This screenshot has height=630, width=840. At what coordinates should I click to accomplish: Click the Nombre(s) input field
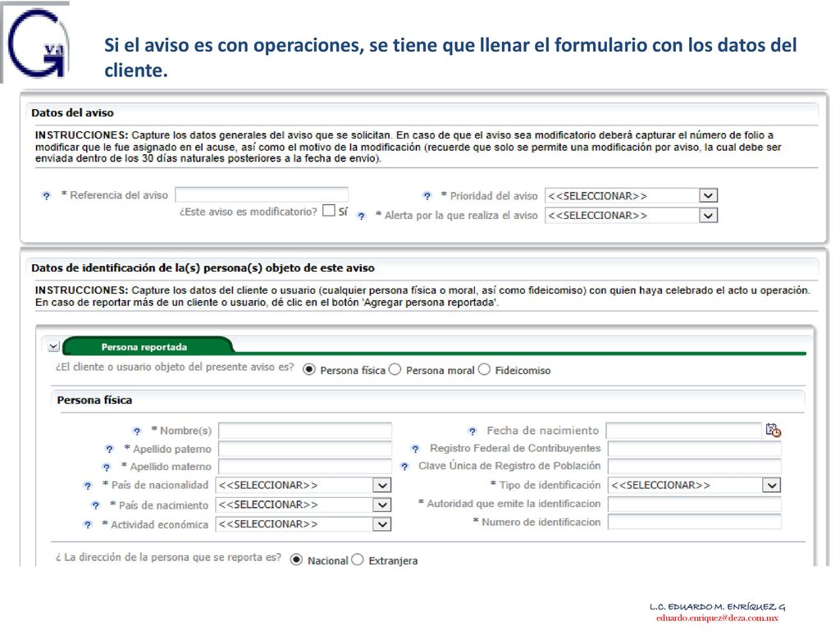305,431
